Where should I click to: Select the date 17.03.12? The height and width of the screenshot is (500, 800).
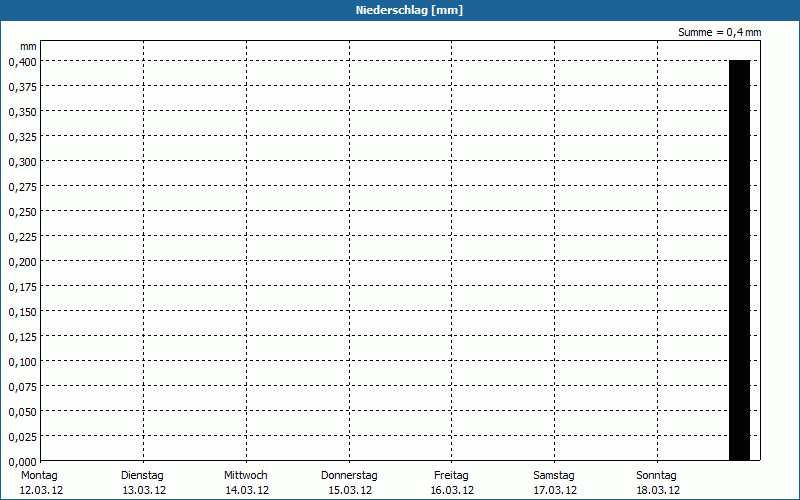[x=555, y=491]
